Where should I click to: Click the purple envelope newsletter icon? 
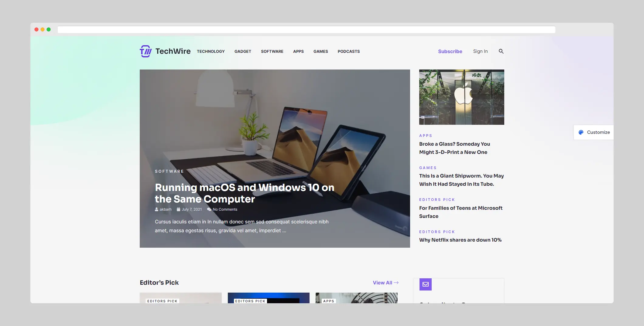click(x=425, y=284)
